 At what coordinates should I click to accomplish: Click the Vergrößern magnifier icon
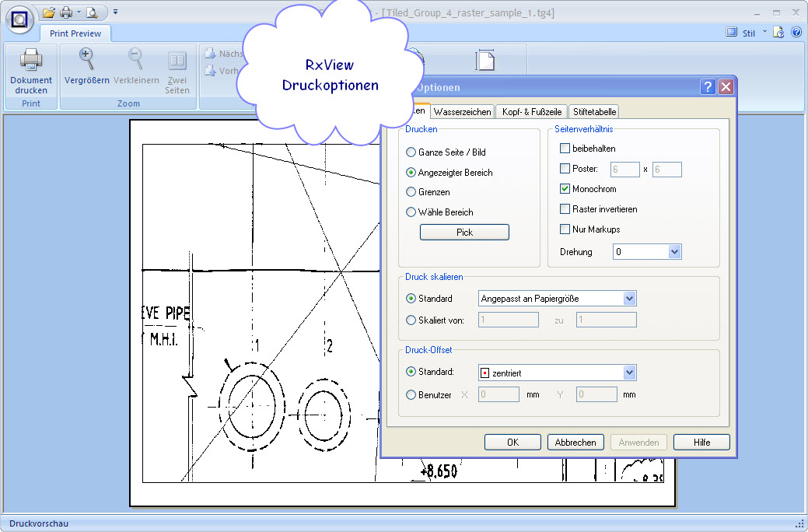pos(86,59)
